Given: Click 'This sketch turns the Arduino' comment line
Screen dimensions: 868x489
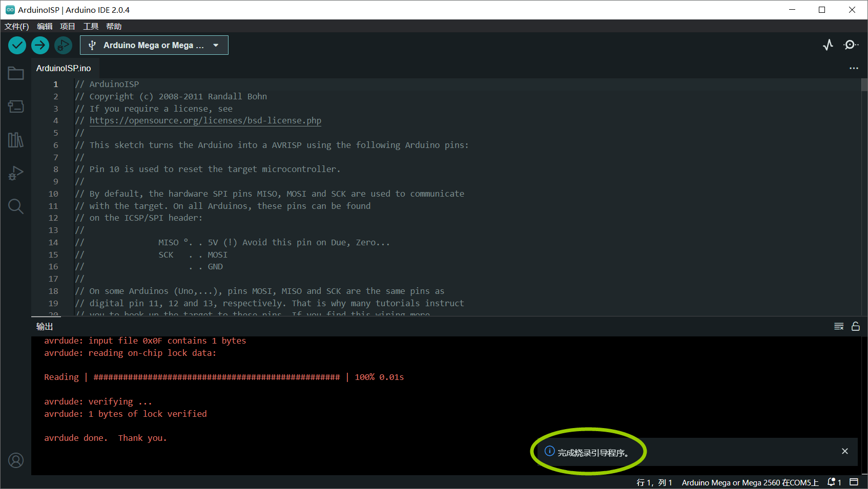Looking at the screenshot, I should (272, 145).
